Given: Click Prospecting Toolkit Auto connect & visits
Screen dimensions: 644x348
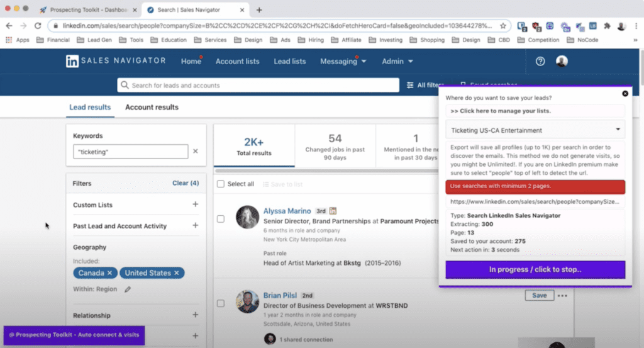Looking at the screenshot, I should 74,335.
